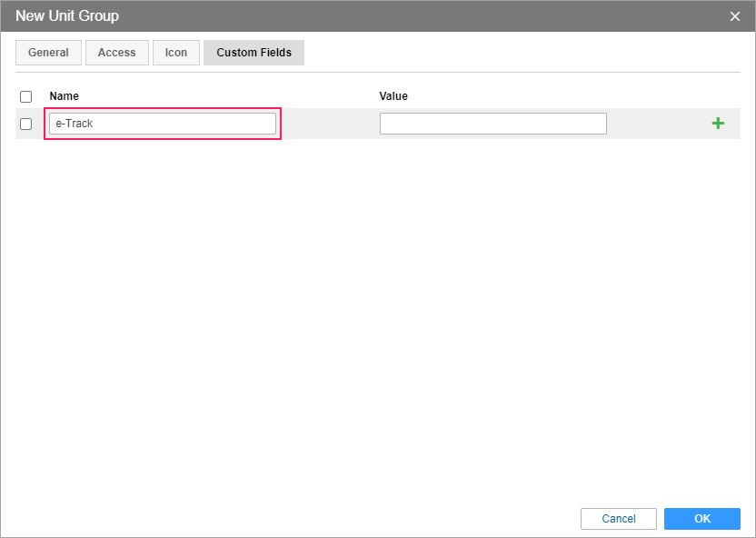
Task: Focus the empty Value input field
Action: [492, 124]
